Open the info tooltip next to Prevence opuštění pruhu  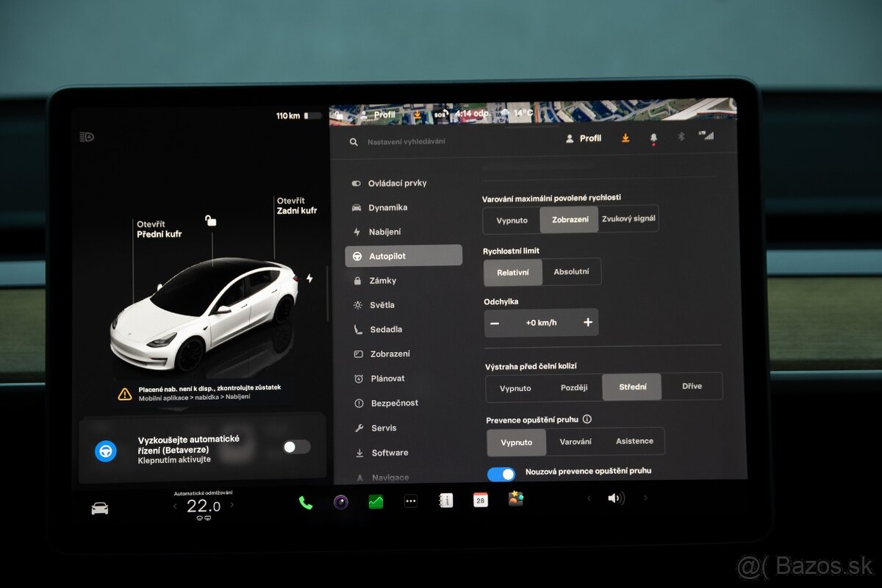(587, 419)
